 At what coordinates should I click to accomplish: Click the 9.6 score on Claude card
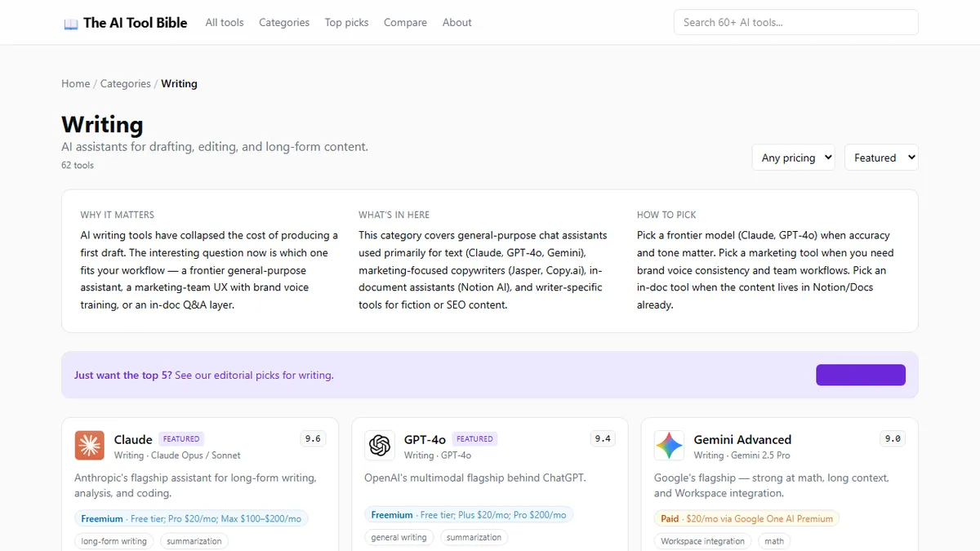point(313,438)
